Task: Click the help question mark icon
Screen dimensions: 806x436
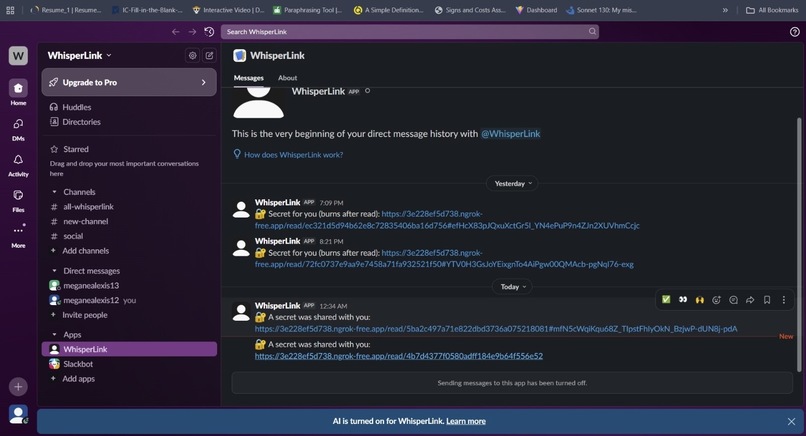Action: (x=794, y=32)
